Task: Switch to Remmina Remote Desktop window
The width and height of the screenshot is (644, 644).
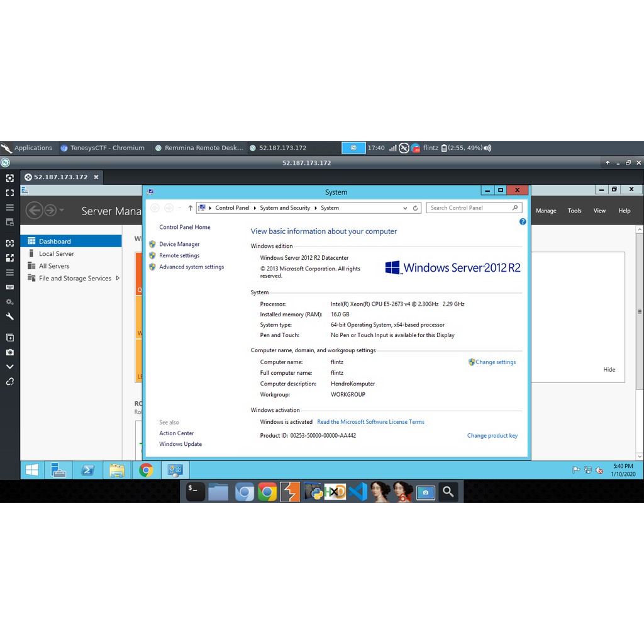Action: pos(199,148)
